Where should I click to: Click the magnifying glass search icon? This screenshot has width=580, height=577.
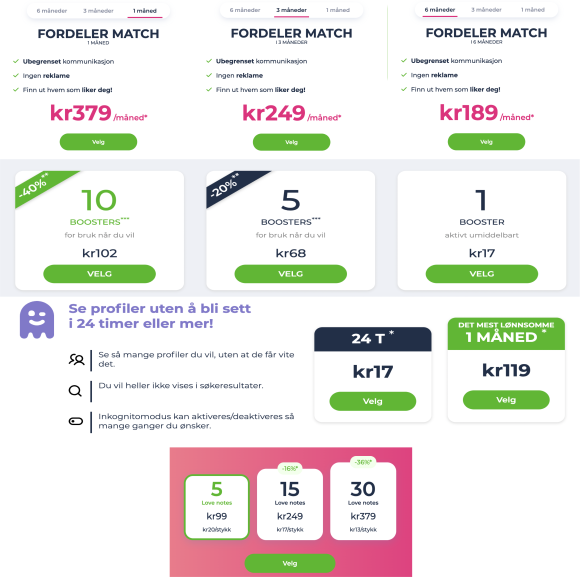tap(75, 391)
